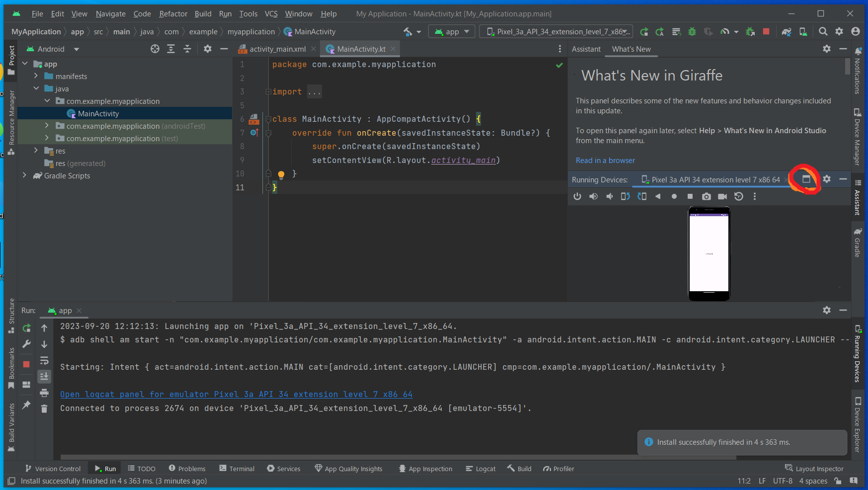Collapse the java folder
Viewport: 868px width, 490px height.
tap(36, 88)
